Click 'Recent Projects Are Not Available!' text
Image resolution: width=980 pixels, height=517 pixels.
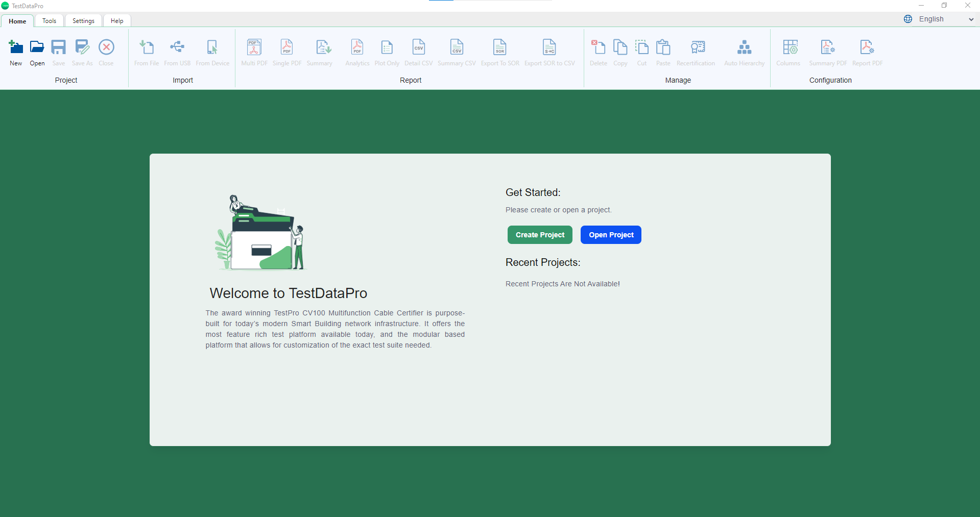tap(563, 284)
